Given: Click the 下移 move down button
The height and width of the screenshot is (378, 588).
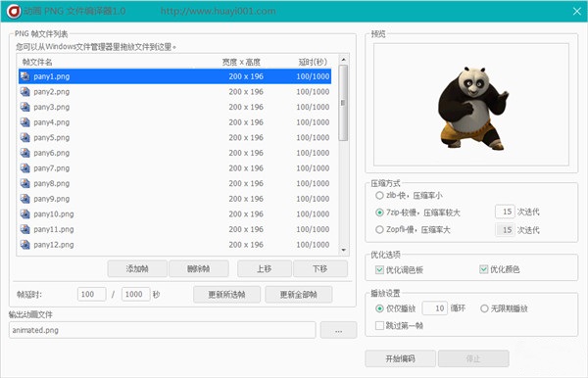Looking at the screenshot, I should click(320, 268).
